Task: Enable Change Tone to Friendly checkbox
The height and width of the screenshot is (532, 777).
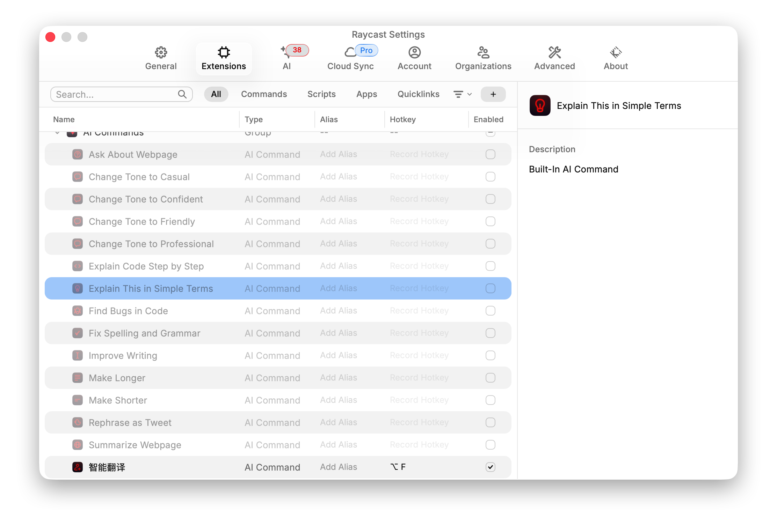Action: [491, 221]
